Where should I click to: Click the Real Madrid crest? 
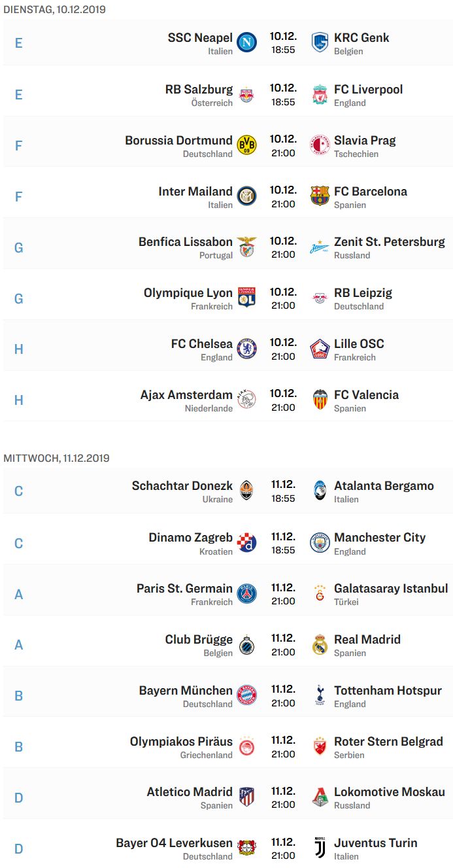320,645
